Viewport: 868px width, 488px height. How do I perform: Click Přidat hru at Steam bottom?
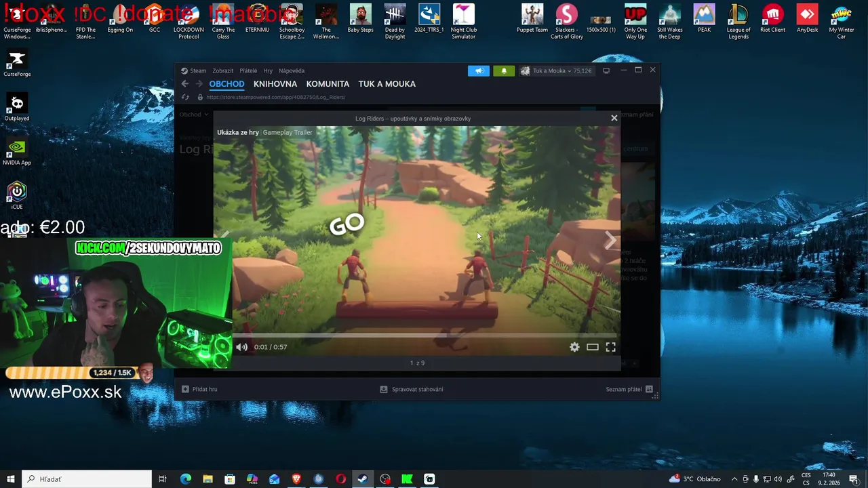199,389
